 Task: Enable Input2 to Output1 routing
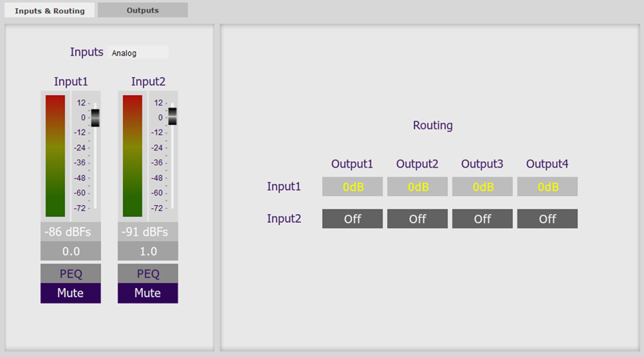(353, 219)
